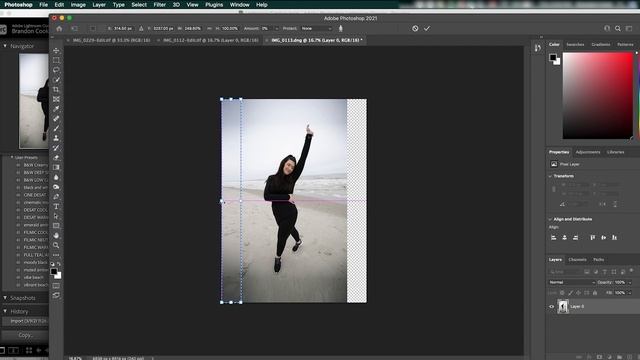Screen dimensions: 640x360
Task: Switch to the Channels tab
Action: [x=577, y=260]
